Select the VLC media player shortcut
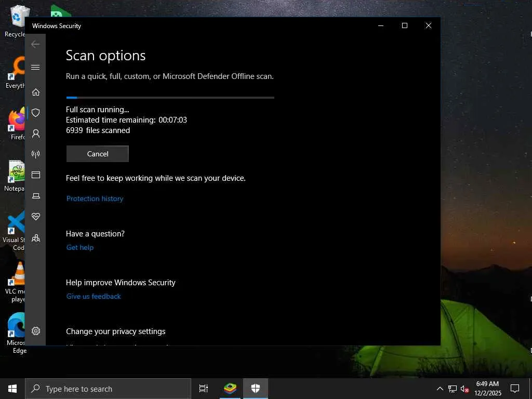The height and width of the screenshot is (399, 532). tap(16, 282)
